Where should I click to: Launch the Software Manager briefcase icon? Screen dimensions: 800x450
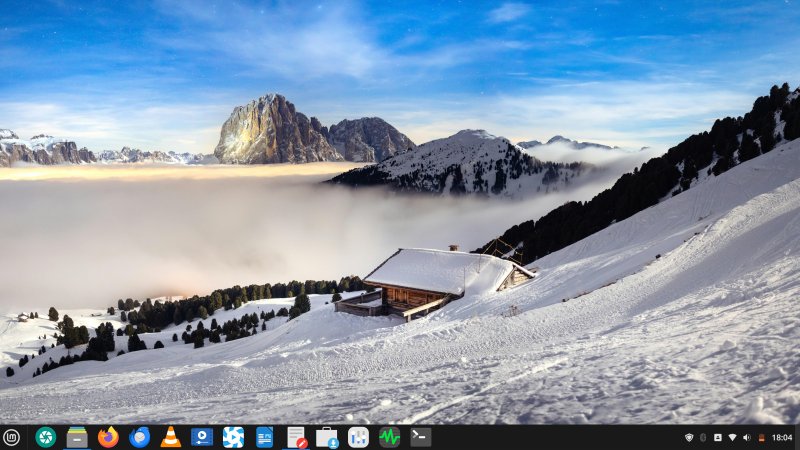(x=327, y=437)
